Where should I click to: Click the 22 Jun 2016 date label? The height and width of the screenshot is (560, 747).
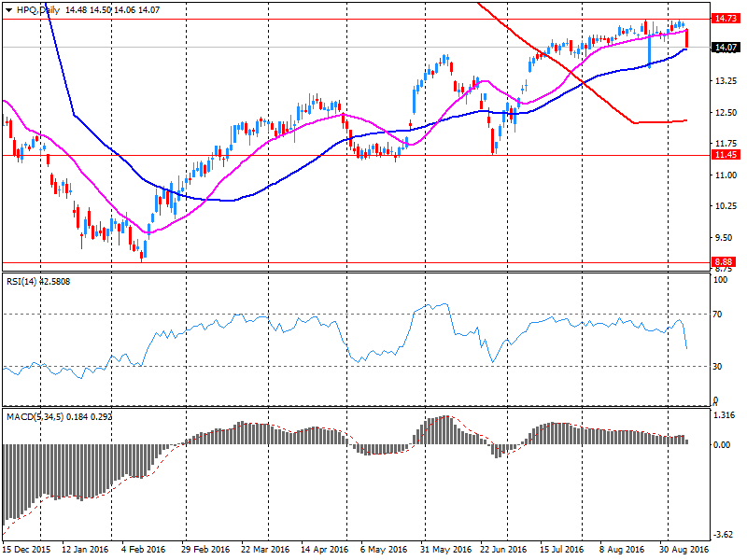[503, 549]
